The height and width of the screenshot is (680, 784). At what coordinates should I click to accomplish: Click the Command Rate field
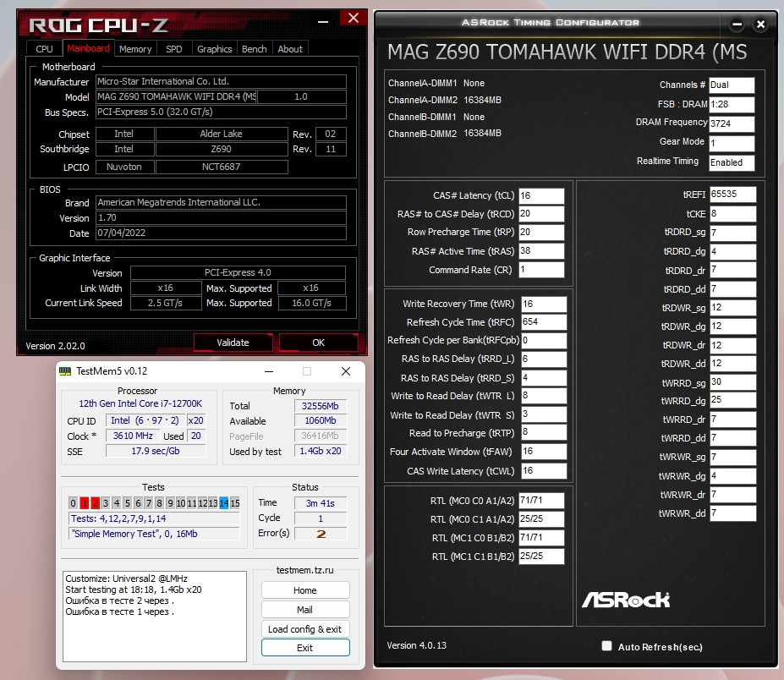click(x=541, y=270)
